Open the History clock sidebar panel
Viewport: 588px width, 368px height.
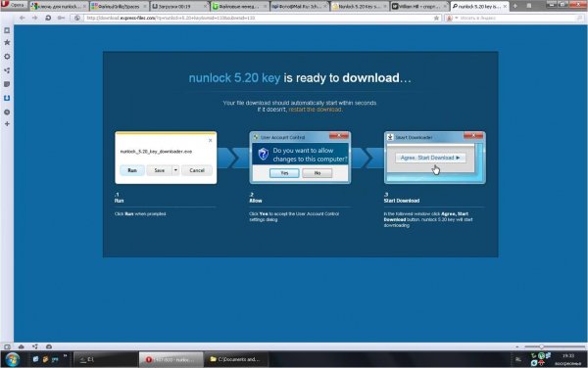coord(7,112)
